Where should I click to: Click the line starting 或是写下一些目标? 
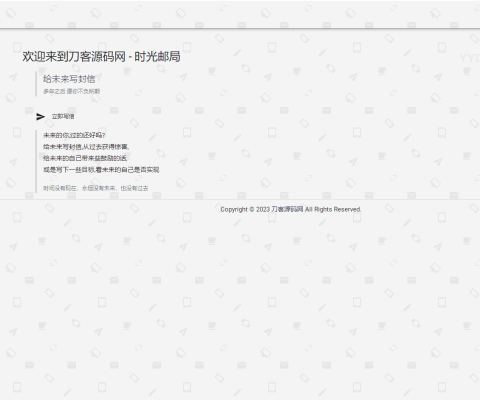[101, 170]
